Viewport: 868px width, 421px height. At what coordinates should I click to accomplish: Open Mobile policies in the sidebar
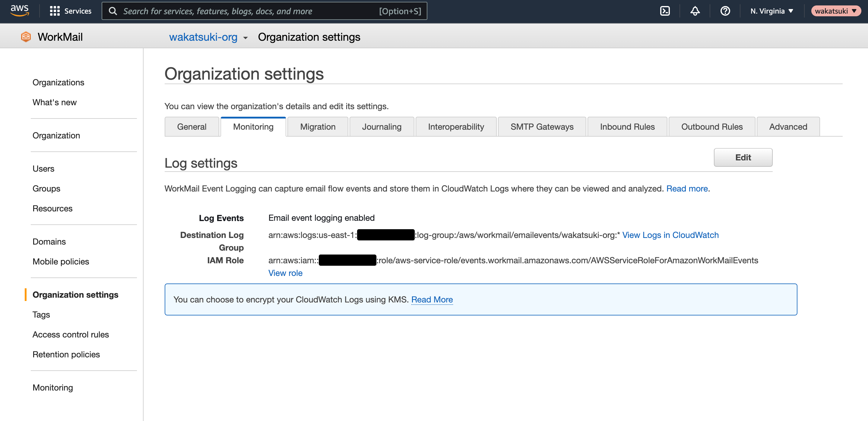click(61, 262)
